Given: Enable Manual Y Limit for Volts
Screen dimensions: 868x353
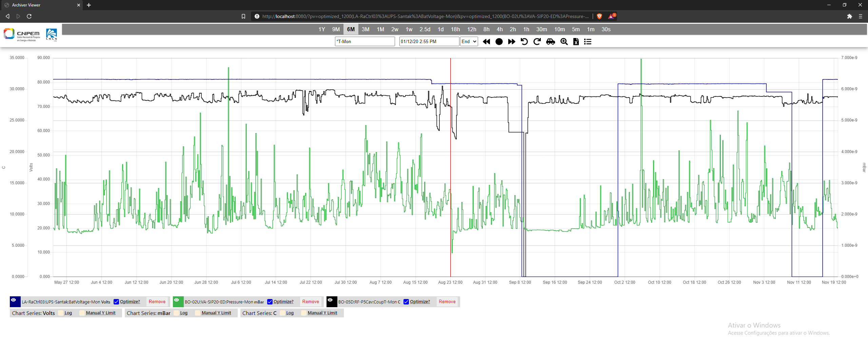Looking at the screenshot, I should click(x=82, y=313).
